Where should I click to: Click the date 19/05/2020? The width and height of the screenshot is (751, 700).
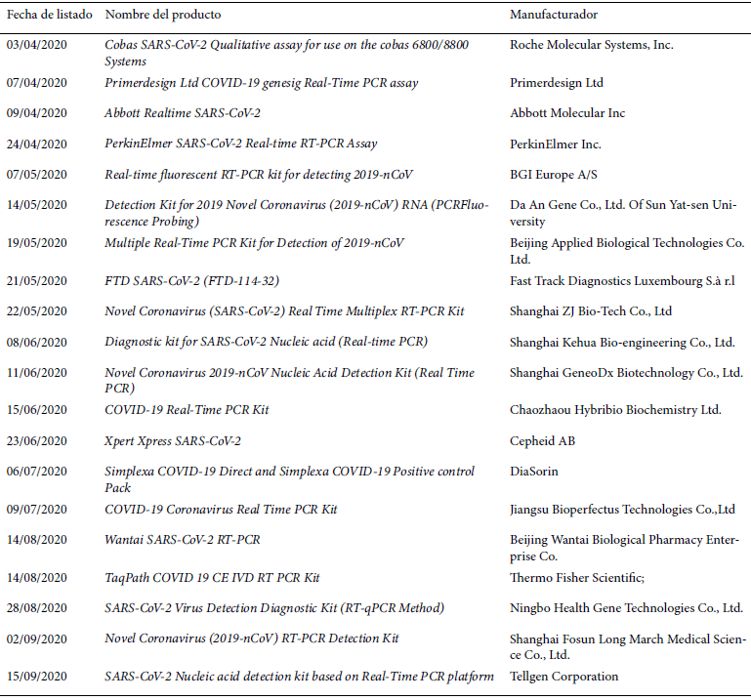[x=37, y=243]
